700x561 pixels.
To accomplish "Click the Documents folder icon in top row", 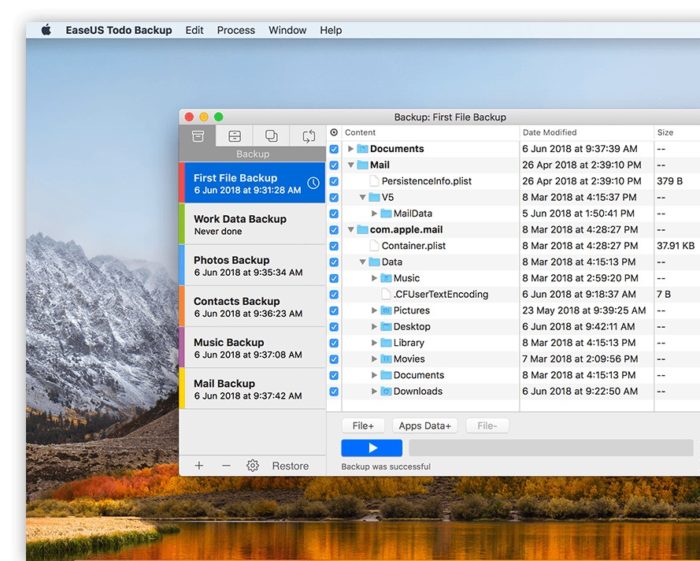I will tap(362, 149).
